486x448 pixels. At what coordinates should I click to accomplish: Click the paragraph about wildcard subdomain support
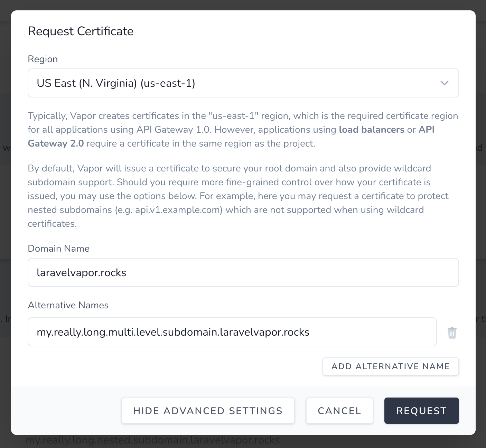pyautogui.click(x=228, y=182)
